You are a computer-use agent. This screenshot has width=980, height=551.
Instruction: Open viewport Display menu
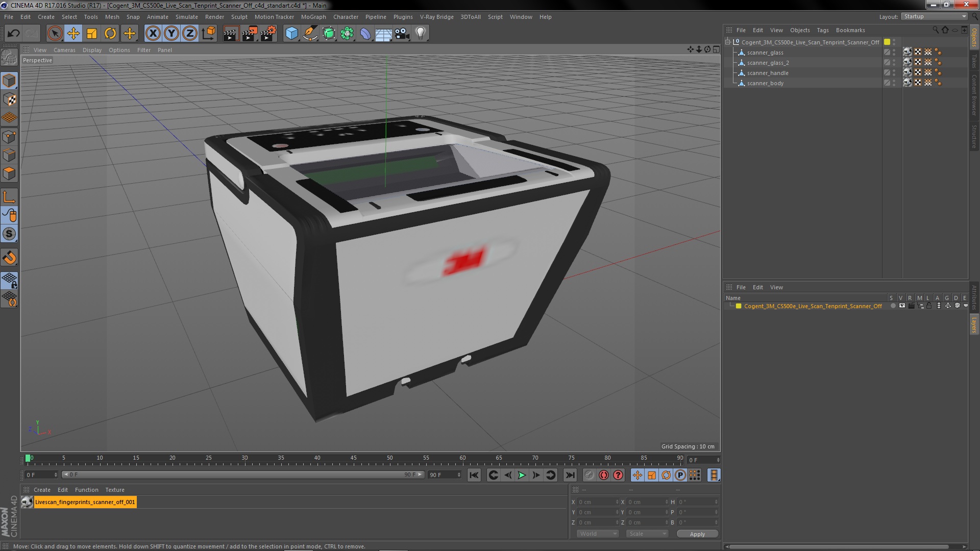coord(92,50)
